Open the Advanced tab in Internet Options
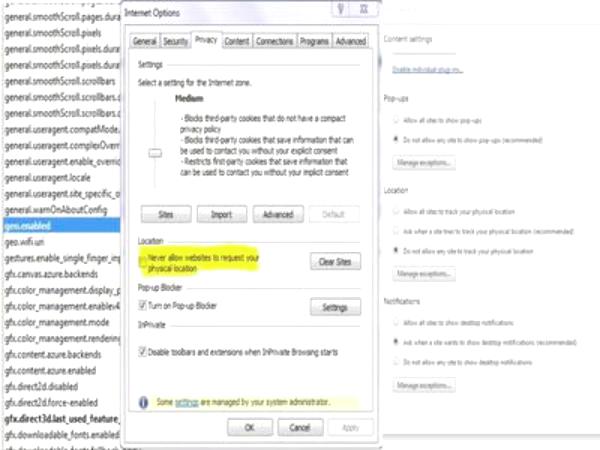600x450 pixels. coord(351,41)
